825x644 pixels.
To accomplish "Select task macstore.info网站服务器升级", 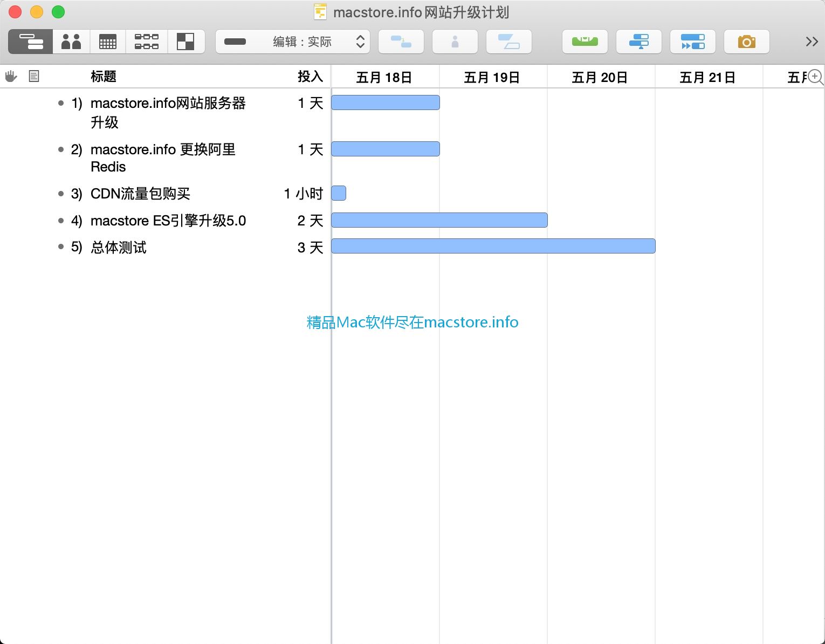I will (x=168, y=112).
